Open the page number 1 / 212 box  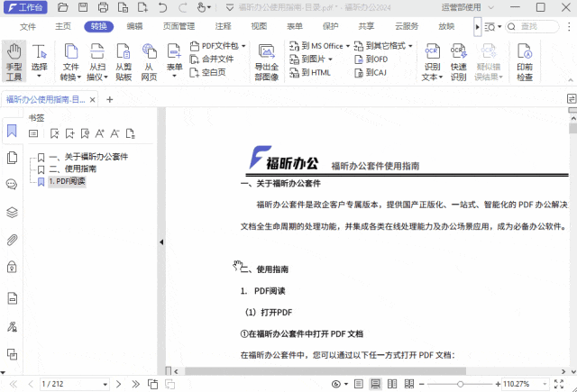click(74, 384)
